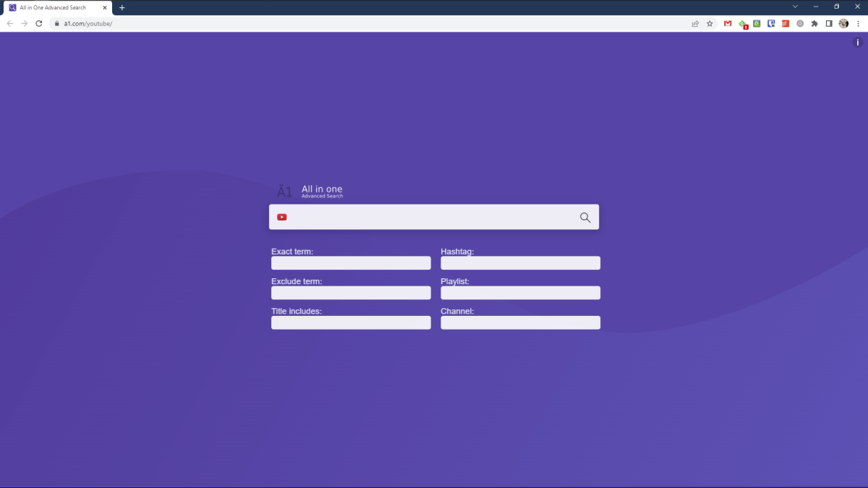
Task: Select the All in One Advanced Search tab
Action: [58, 7]
